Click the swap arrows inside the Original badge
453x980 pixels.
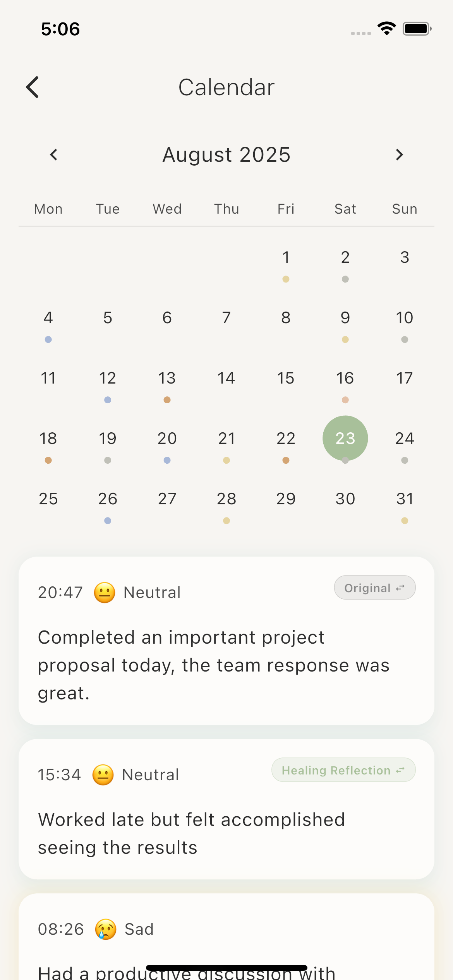401,588
